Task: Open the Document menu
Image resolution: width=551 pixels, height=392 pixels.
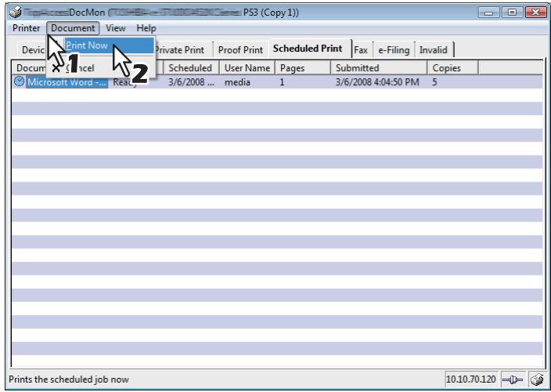Action: tap(73, 28)
